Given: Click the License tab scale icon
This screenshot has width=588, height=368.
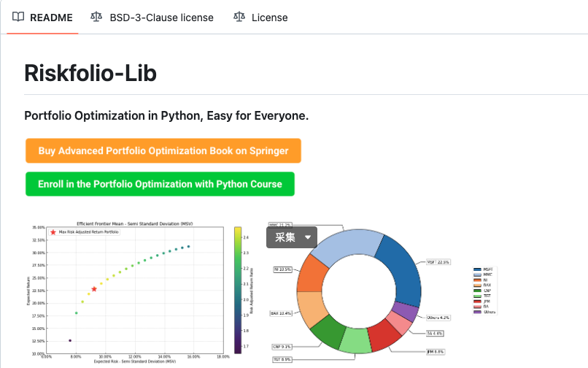Looking at the screenshot, I should 239,17.
